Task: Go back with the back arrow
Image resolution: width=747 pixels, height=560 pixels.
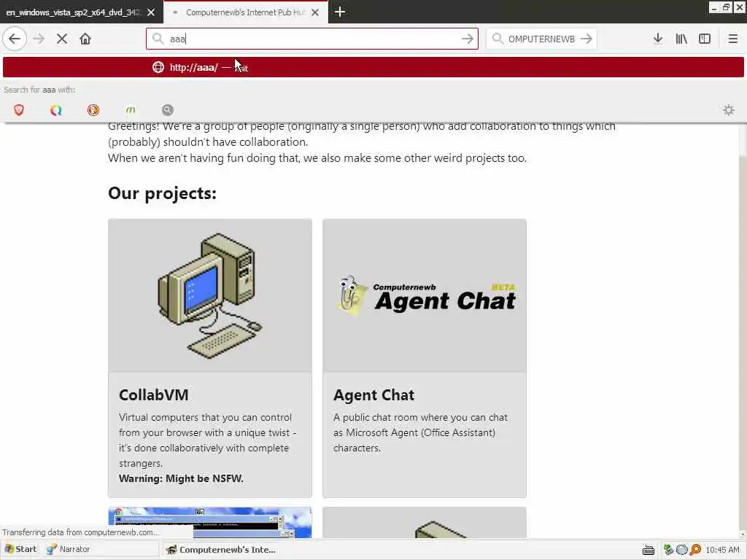Action: [x=15, y=39]
